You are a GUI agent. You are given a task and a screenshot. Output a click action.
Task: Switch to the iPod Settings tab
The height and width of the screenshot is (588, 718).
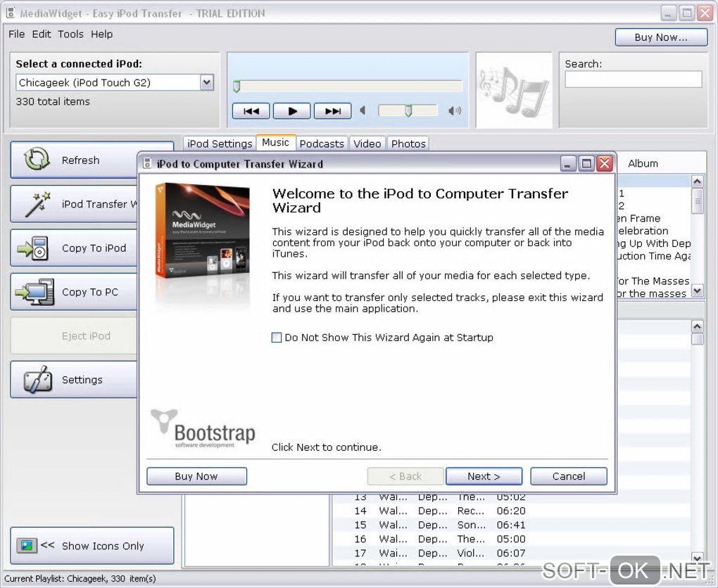click(x=220, y=143)
